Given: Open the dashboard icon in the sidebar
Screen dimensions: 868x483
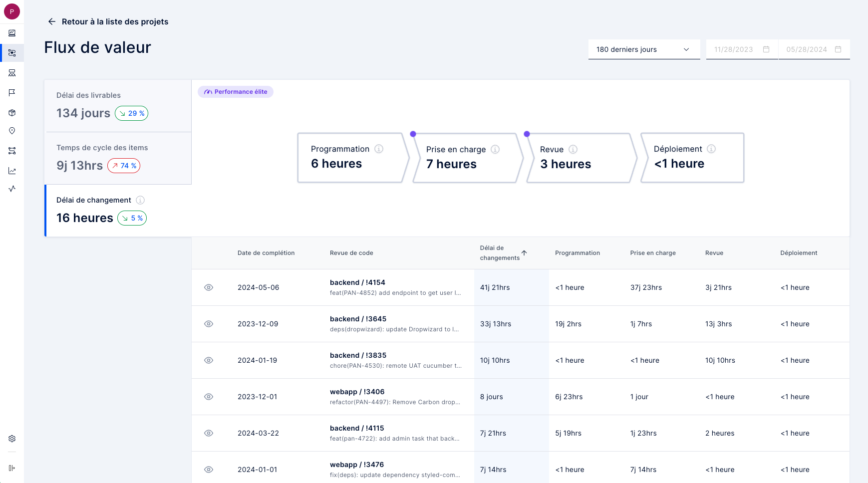Looking at the screenshot, I should [x=12, y=33].
